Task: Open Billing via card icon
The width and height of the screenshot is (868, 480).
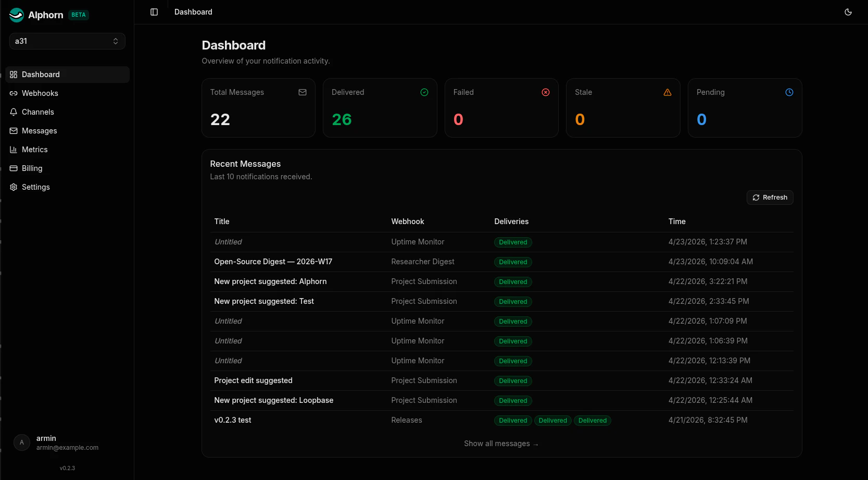Action: pos(14,168)
